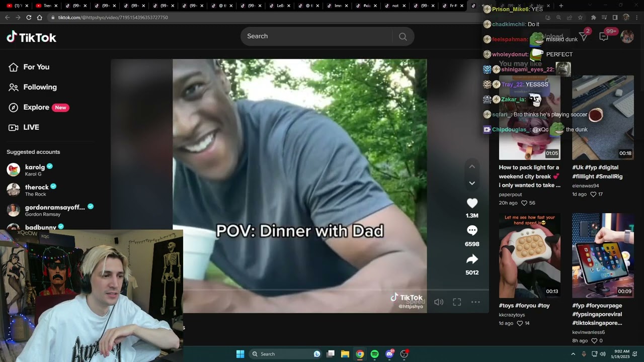Open the profile avatar menu
Viewport: 644px width, 362px height.
point(627,37)
